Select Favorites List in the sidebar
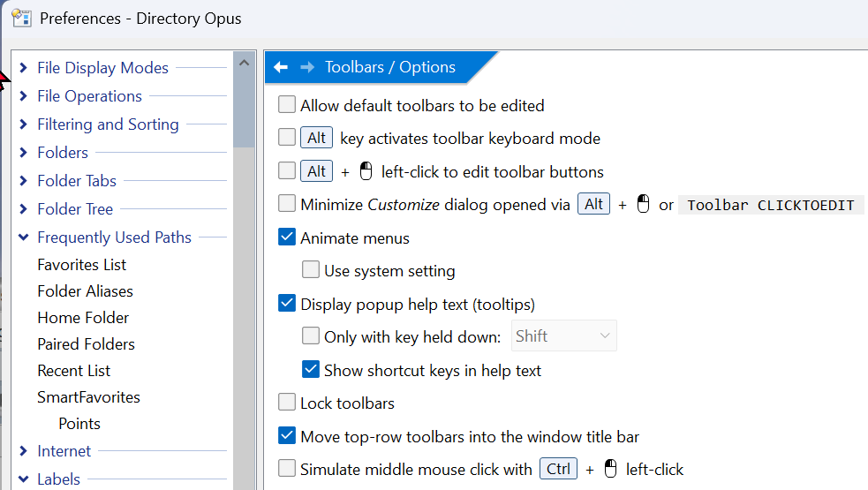 (x=81, y=265)
